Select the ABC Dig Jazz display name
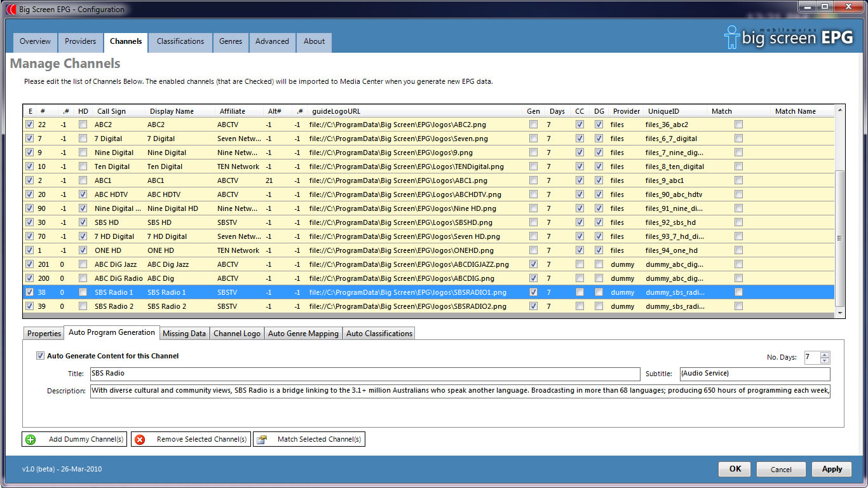The image size is (868, 488). click(168, 264)
